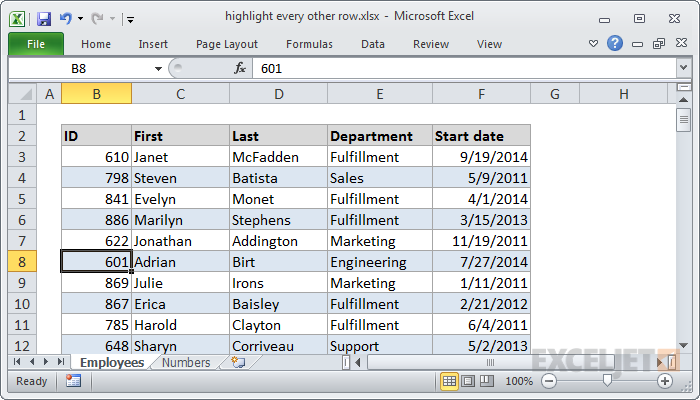Click the Name Box showing B8

pos(81,69)
